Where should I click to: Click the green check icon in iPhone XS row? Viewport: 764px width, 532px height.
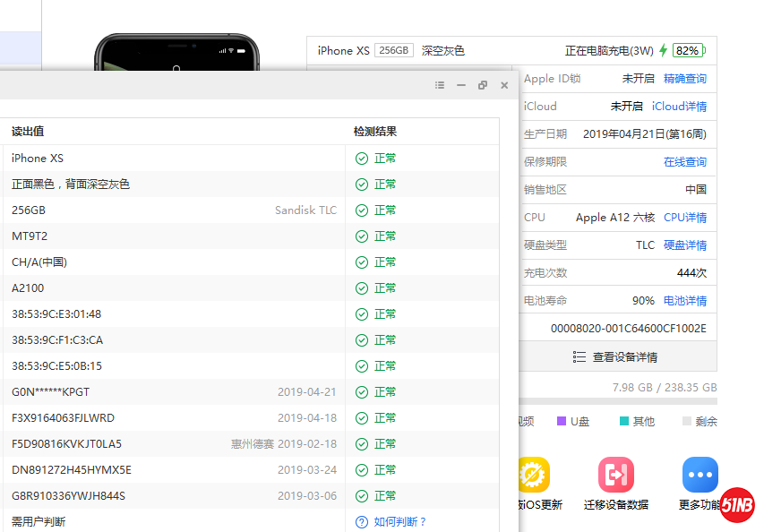click(x=361, y=159)
